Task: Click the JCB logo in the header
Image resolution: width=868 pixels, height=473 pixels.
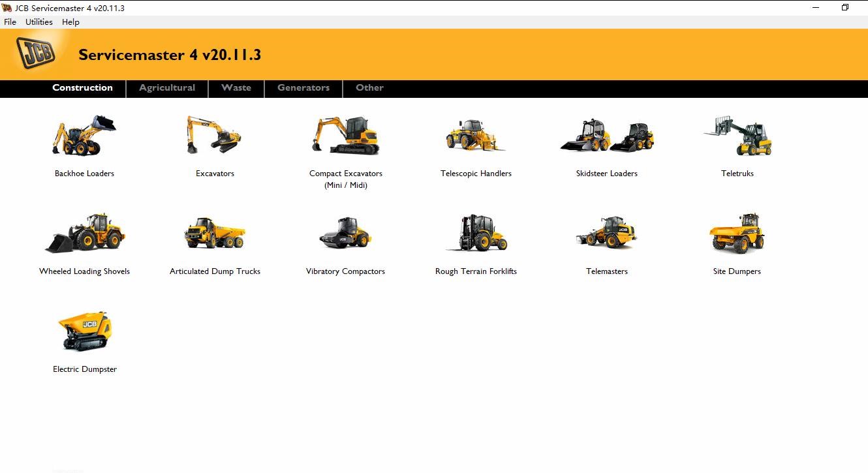Action: point(36,53)
